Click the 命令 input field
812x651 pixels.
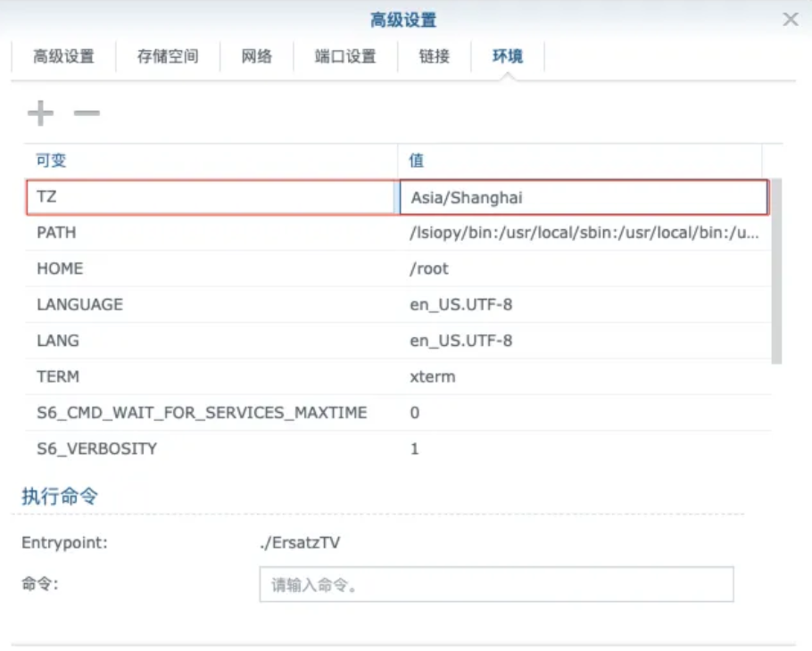(496, 584)
